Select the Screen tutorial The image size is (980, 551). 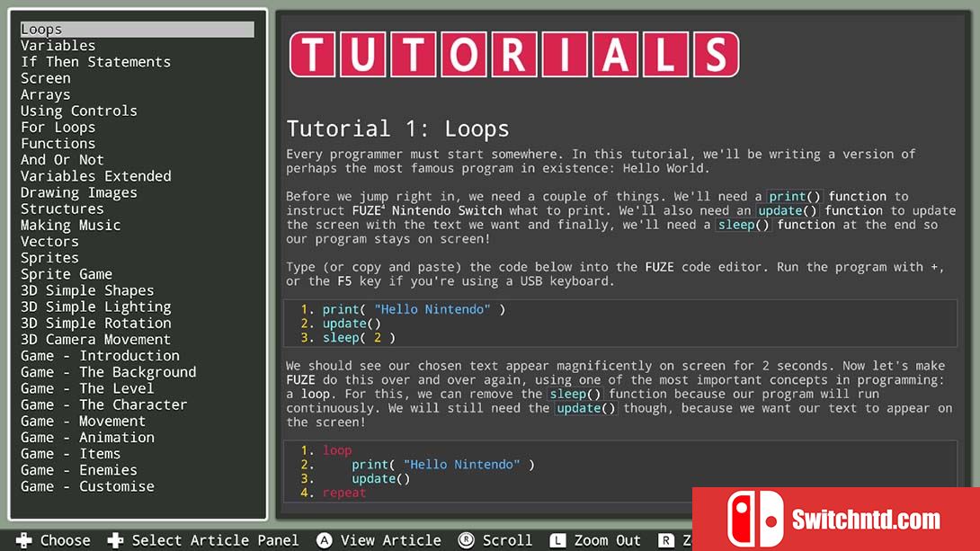[x=46, y=78]
